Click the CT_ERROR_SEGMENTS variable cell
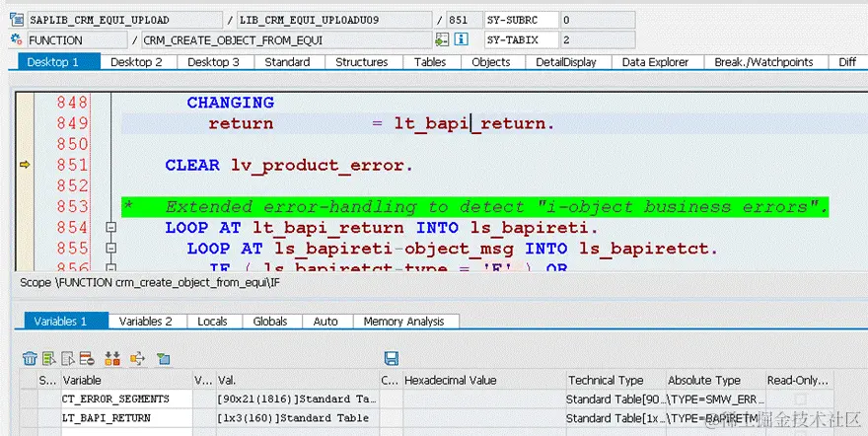This screenshot has width=868, height=436. point(126,399)
